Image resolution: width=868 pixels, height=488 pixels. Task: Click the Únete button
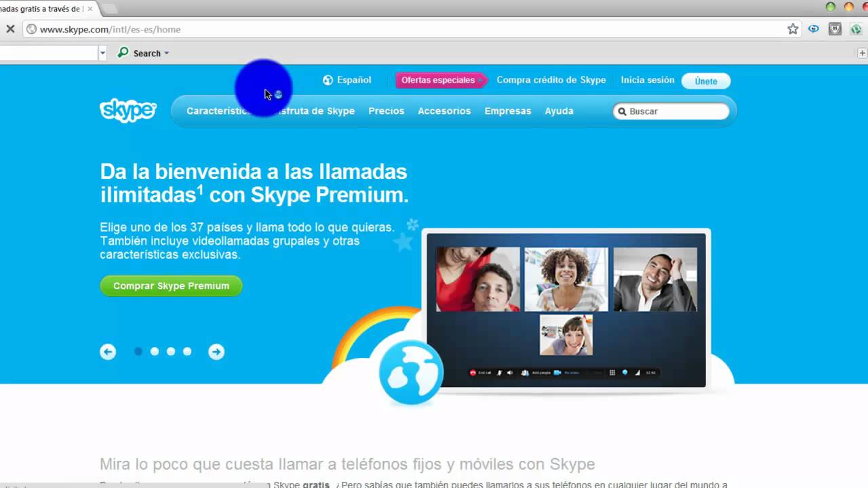(706, 81)
